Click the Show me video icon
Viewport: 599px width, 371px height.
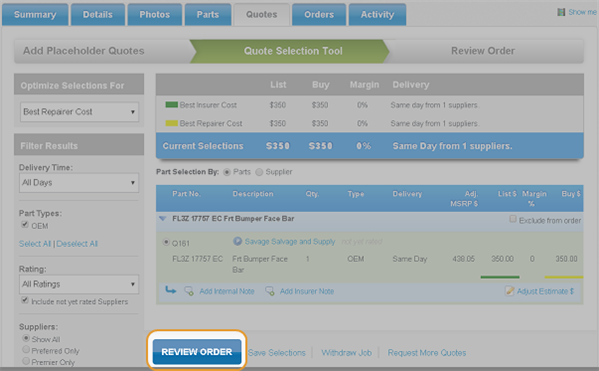pyautogui.click(x=561, y=12)
